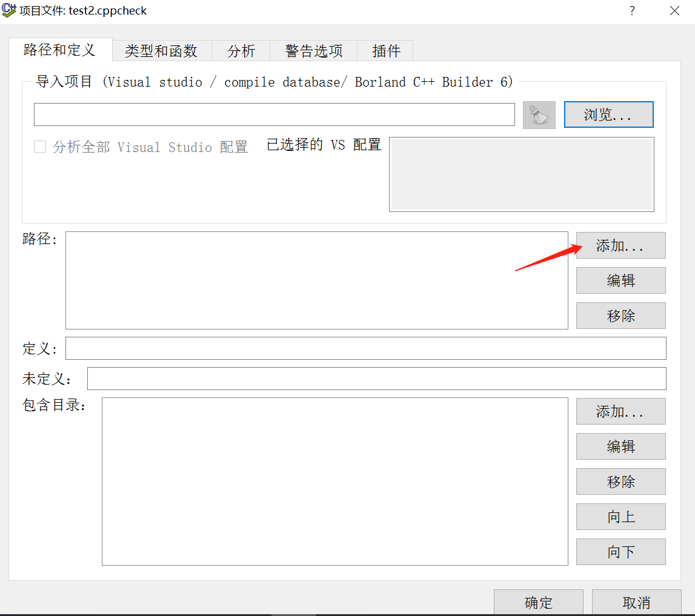695x616 pixels.
Task: Cancel with the 取消 button
Action: (x=636, y=602)
